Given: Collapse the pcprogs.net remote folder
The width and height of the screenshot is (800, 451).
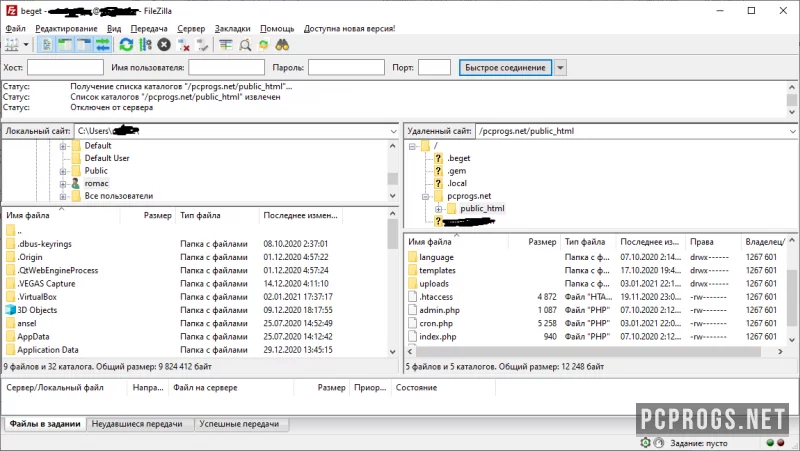Looking at the screenshot, I should (426, 196).
